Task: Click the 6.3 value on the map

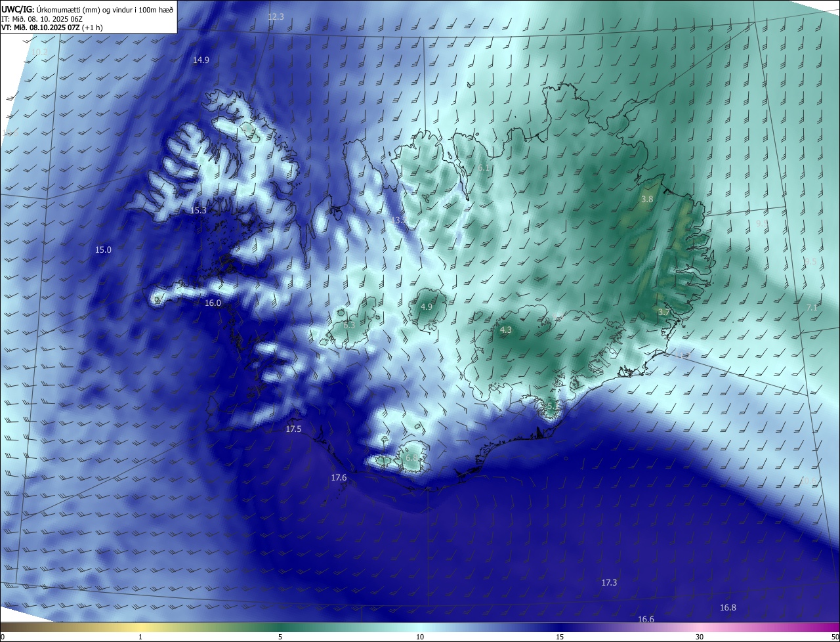Action: [349, 325]
